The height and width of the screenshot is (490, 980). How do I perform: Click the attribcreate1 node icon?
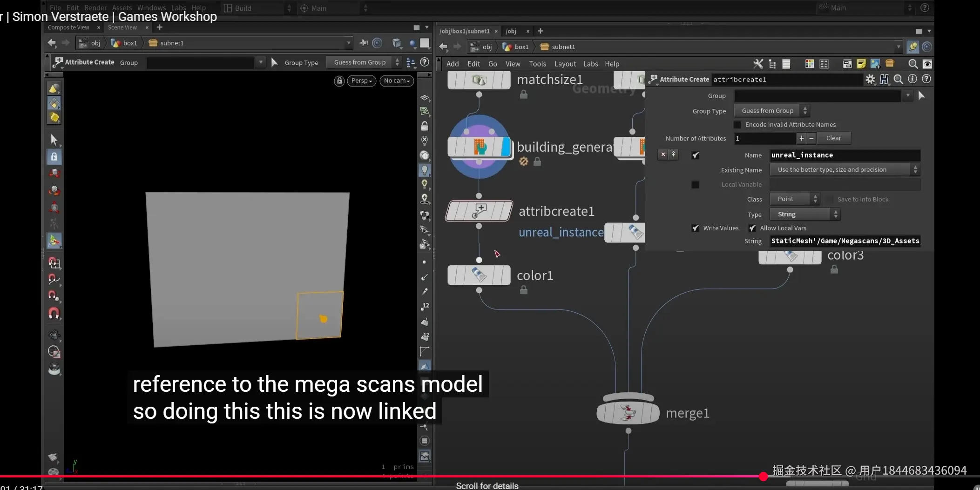coord(479,211)
